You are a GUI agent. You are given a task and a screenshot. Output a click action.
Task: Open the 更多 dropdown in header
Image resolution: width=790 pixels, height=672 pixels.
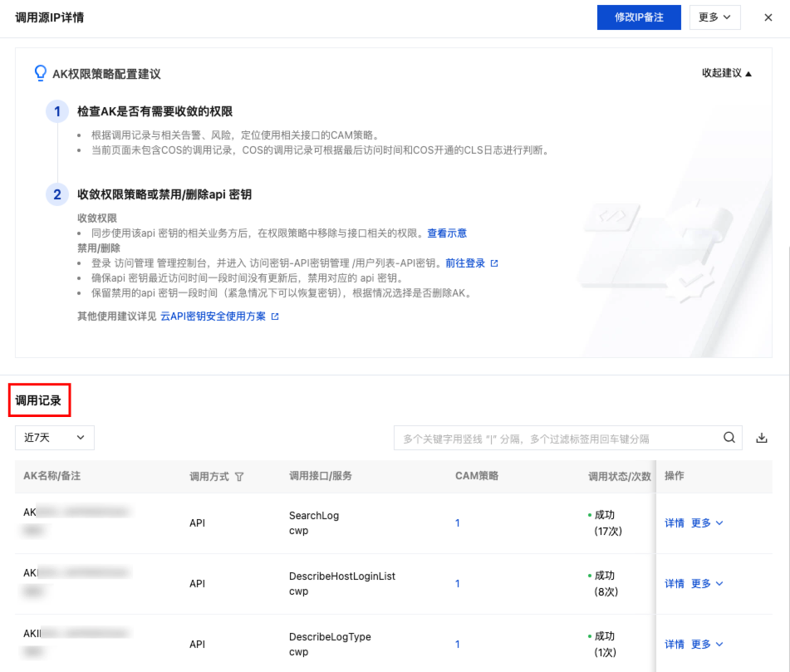click(x=714, y=17)
